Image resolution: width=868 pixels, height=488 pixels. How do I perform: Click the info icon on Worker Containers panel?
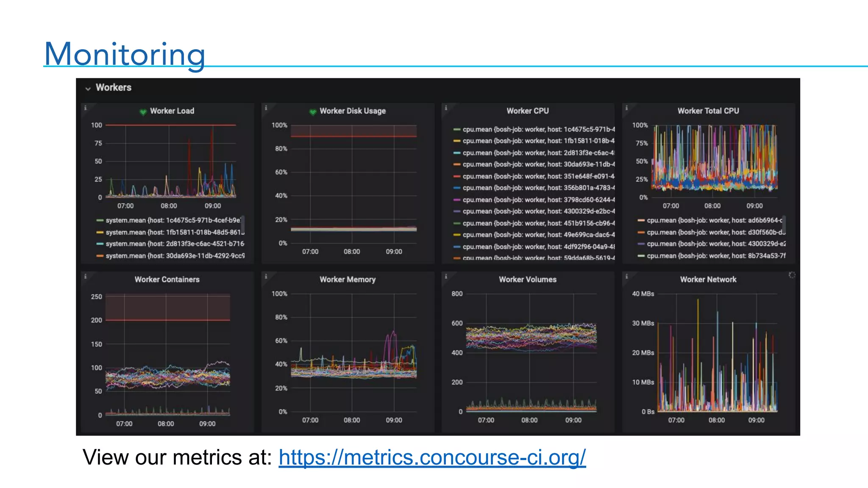[85, 277]
